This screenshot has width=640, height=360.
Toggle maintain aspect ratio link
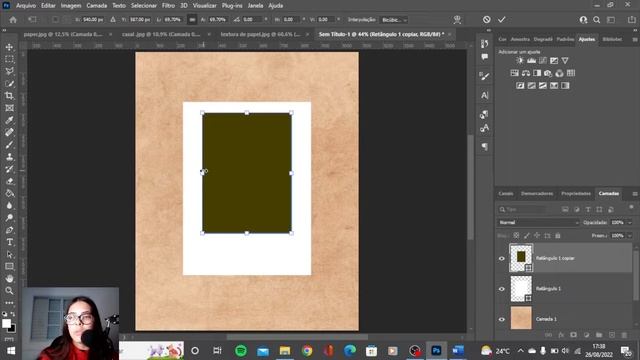click(x=192, y=20)
